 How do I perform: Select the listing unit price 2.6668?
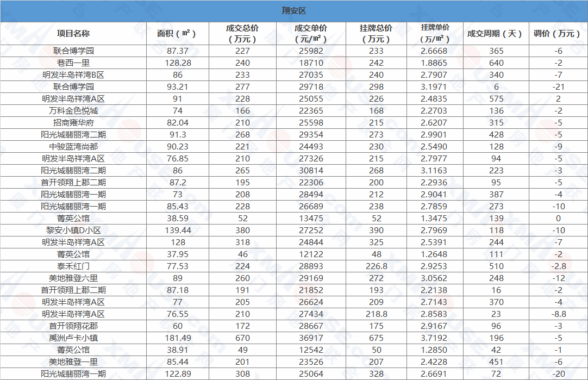(x=434, y=51)
